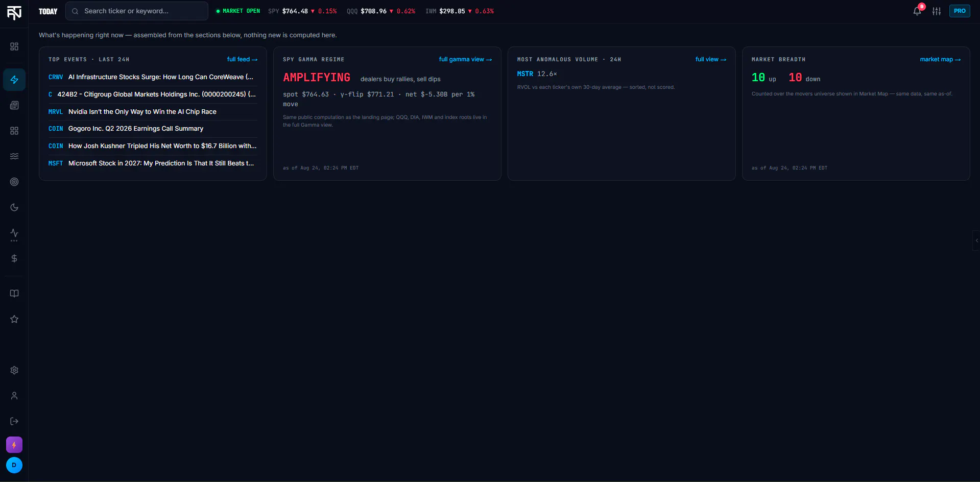Click the red 10 down breadth count

[804, 78]
